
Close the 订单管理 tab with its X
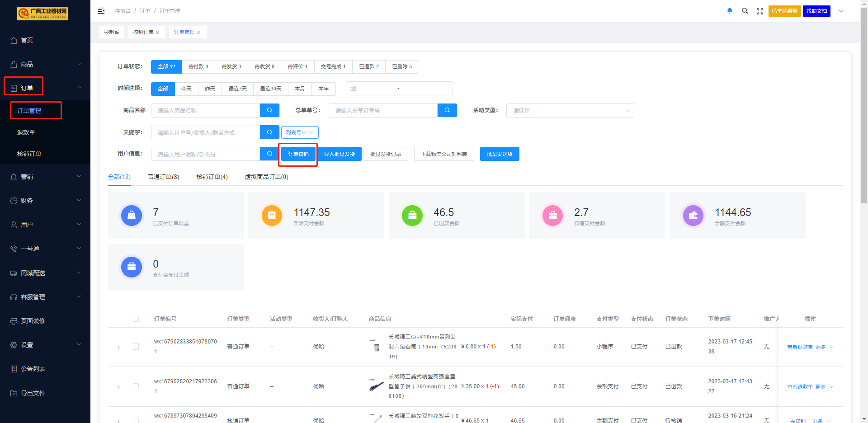(x=198, y=33)
